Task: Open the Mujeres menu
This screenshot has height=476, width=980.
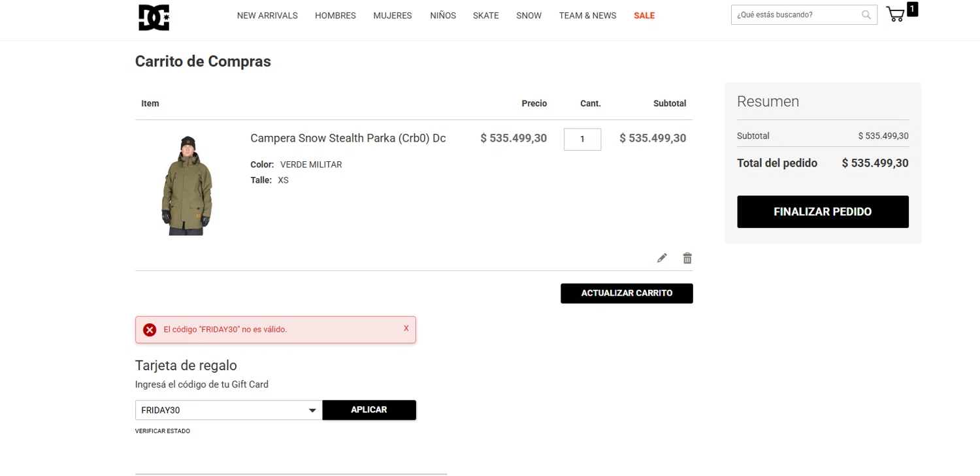Action: pos(393,16)
